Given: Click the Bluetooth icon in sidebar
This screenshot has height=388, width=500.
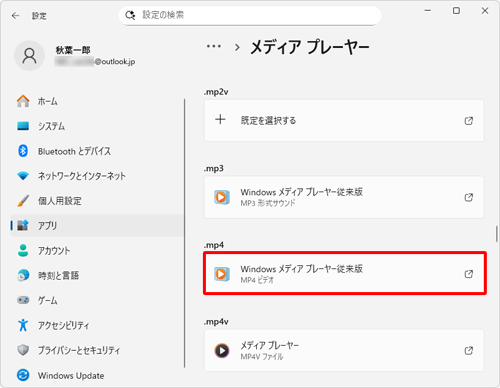Looking at the screenshot, I should [23, 151].
